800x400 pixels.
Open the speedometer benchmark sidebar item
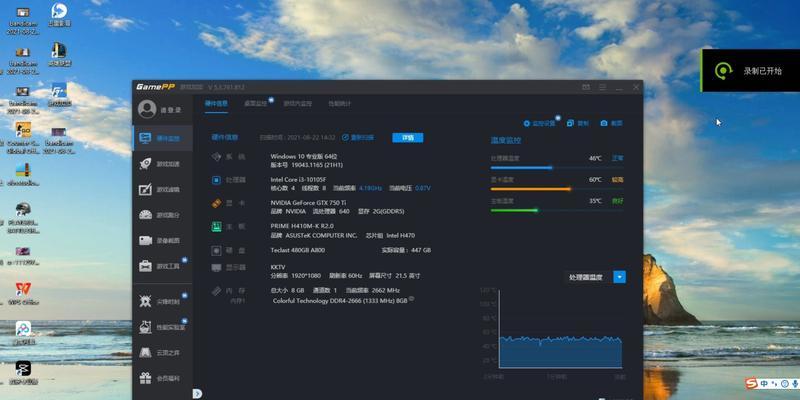click(x=162, y=215)
